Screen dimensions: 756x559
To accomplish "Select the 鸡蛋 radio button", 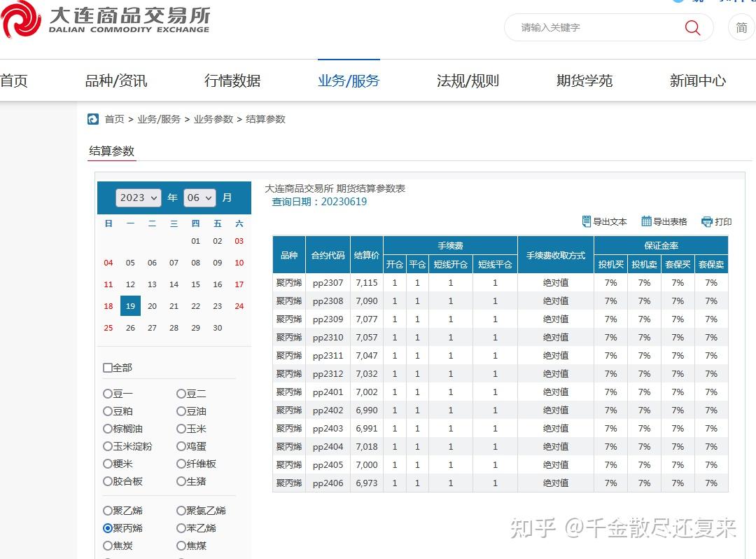I will point(181,446).
